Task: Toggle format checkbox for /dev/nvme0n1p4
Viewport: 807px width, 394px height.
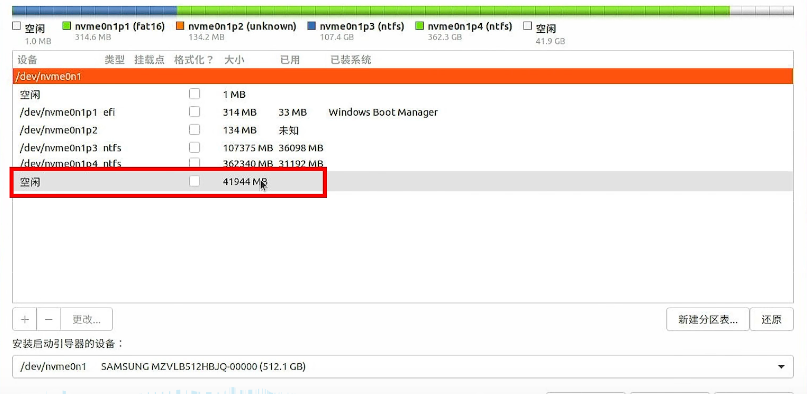Action: tap(194, 164)
